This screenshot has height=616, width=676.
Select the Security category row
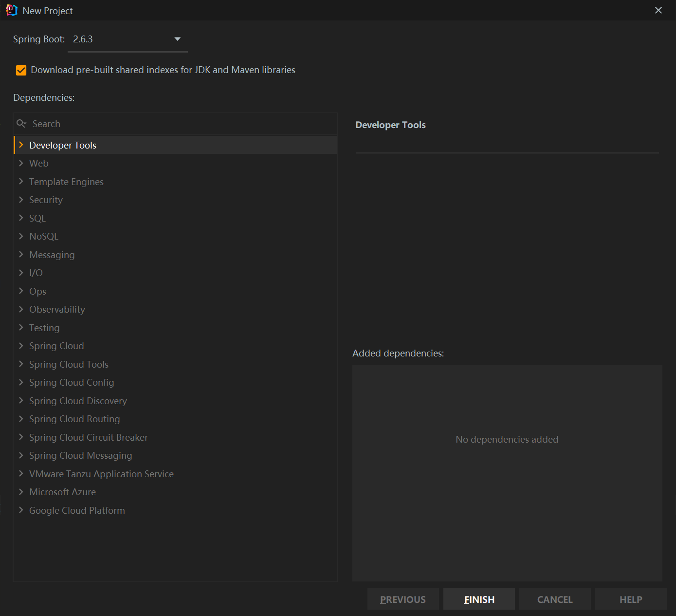[x=175, y=200]
